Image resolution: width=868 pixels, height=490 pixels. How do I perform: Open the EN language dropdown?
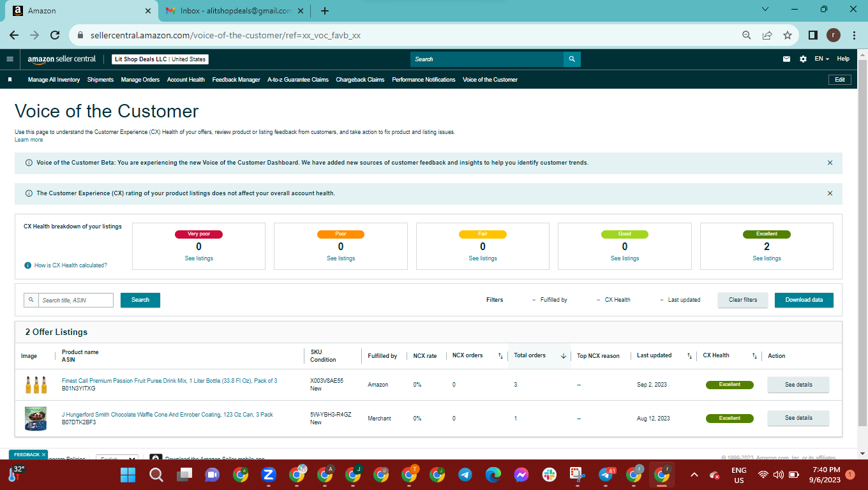(821, 59)
